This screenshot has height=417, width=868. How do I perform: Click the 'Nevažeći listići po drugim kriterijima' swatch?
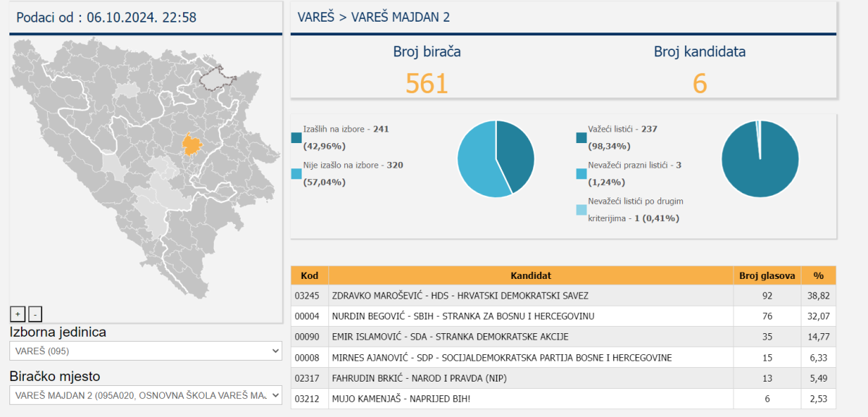(x=582, y=210)
